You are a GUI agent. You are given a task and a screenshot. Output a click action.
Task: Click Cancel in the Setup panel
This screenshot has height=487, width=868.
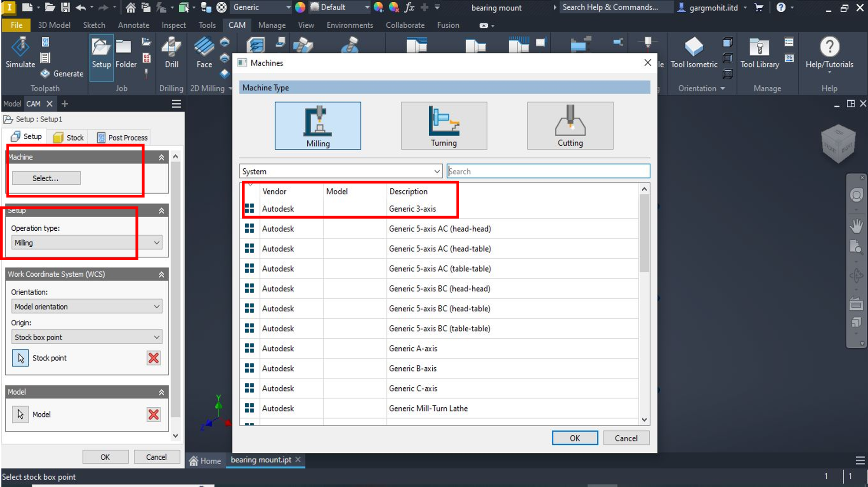(x=156, y=457)
